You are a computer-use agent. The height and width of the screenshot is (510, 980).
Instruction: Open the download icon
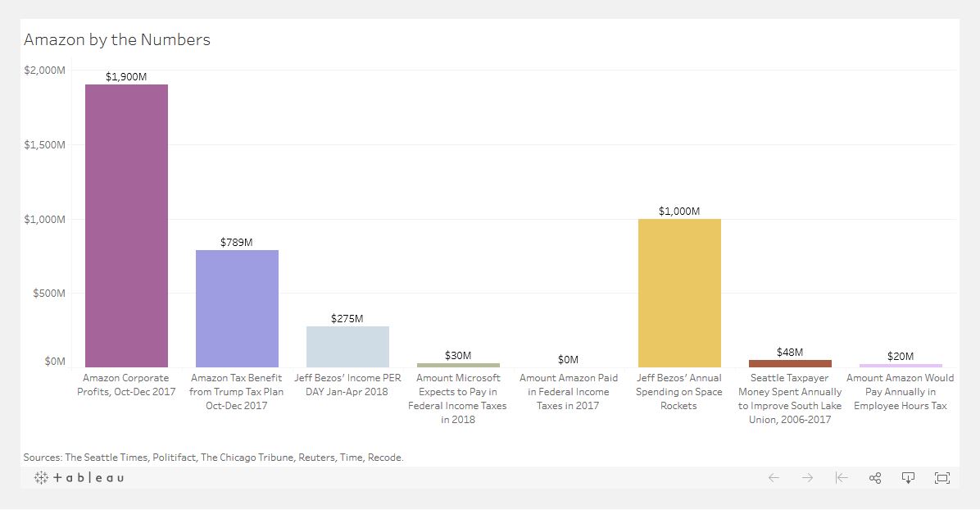pyautogui.click(x=908, y=478)
